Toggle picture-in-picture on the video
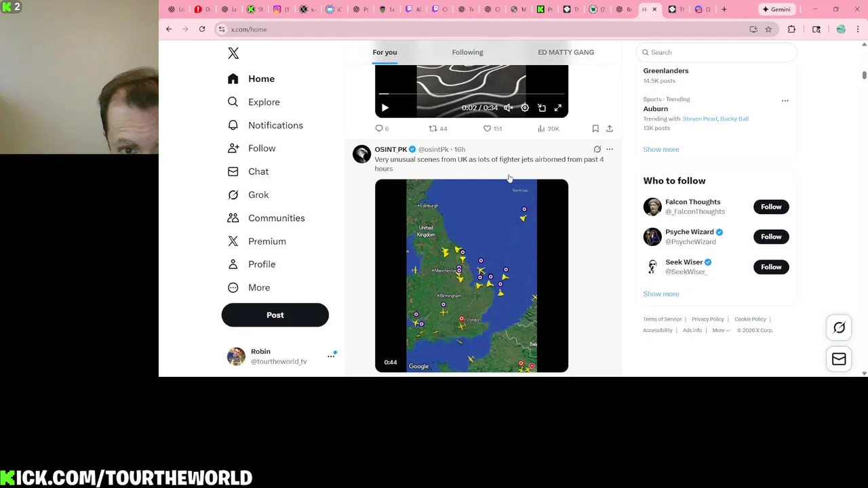Image resolution: width=868 pixels, height=488 pixels. tap(542, 108)
